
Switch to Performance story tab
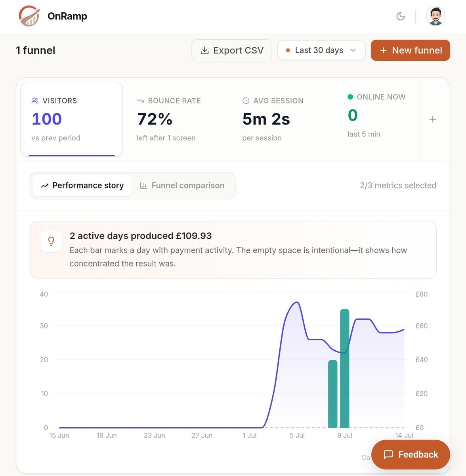click(82, 186)
